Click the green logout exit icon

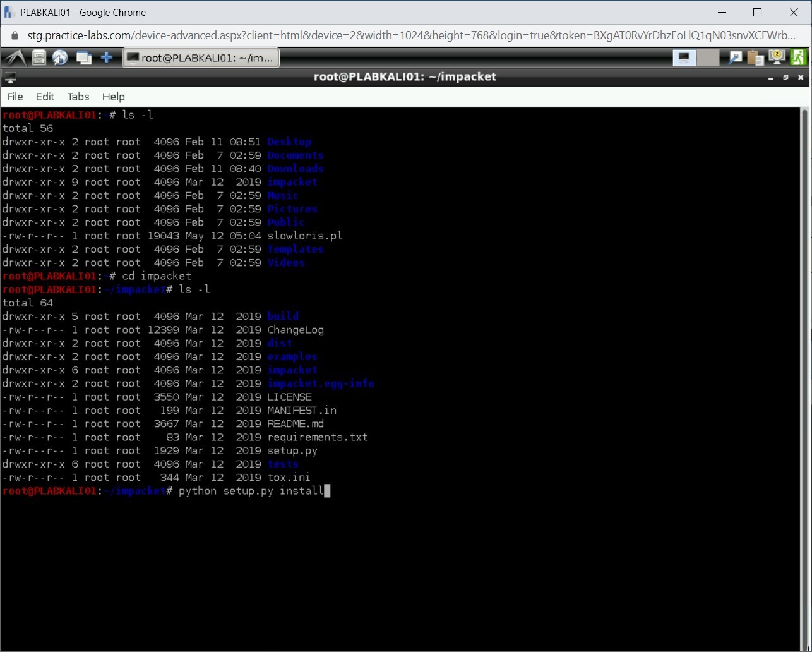[x=798, y=57]
